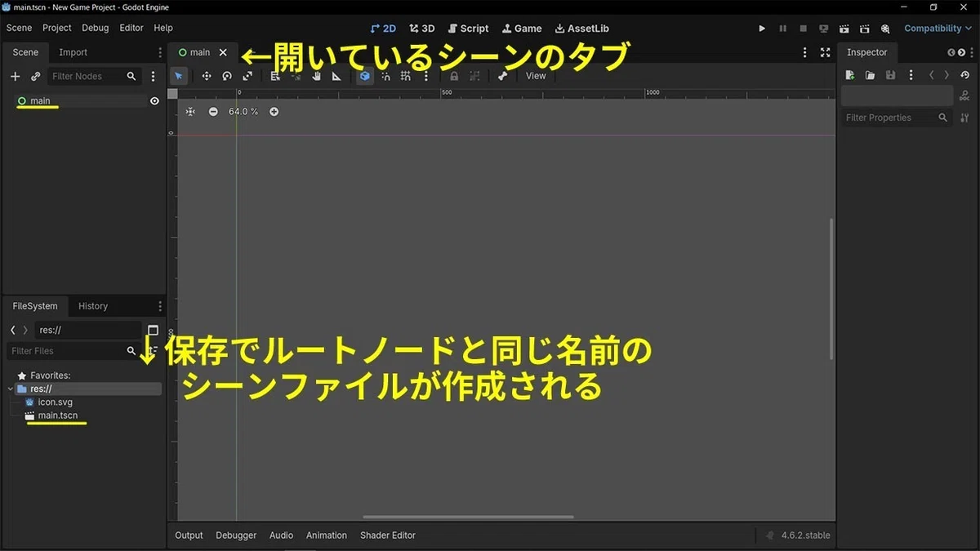980x551 pixels.
Task: Create a new resource in Inspector
Action: click(850, 75)
